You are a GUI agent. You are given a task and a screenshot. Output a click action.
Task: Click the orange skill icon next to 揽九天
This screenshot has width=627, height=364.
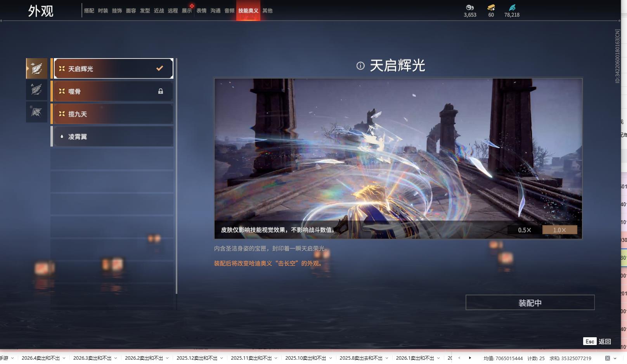pos(61,114)
